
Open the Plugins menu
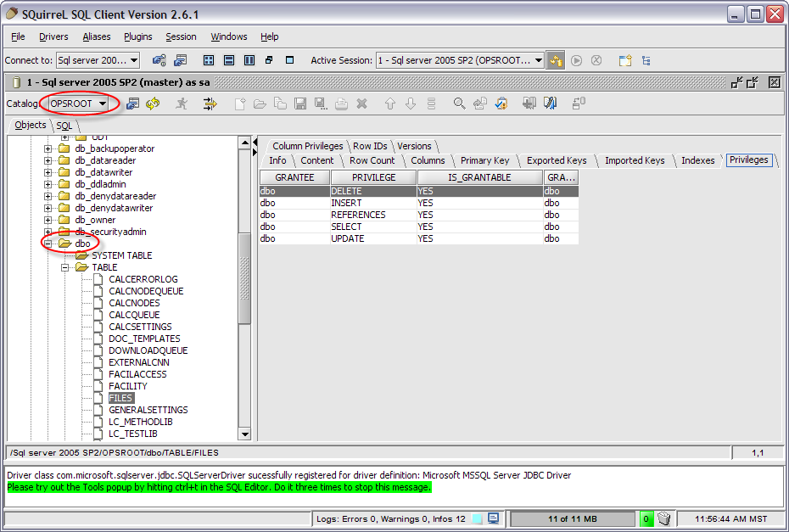[x=138, y=36]
